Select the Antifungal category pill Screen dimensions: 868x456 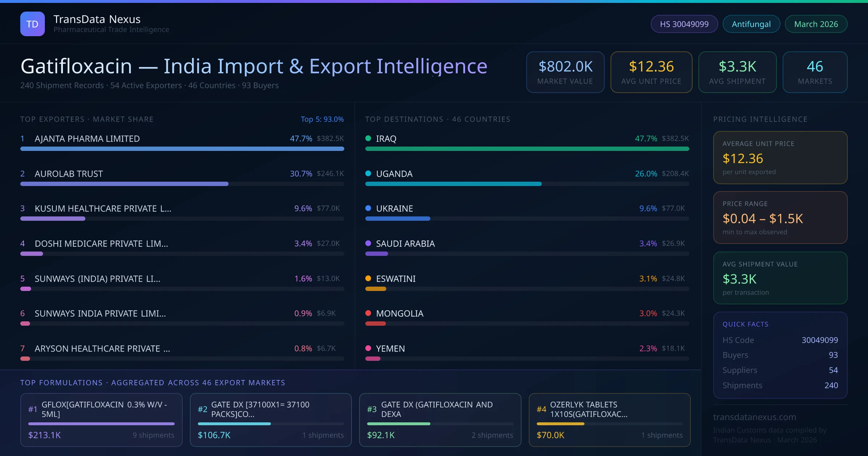point(751,24)
